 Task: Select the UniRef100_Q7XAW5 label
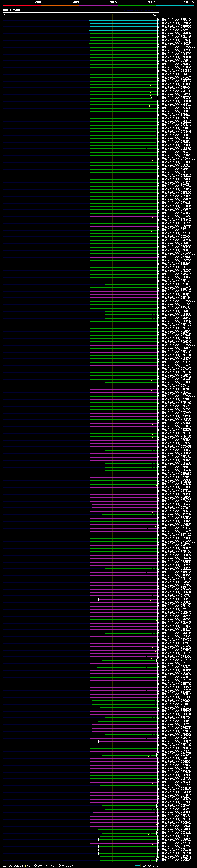point(177,423)
